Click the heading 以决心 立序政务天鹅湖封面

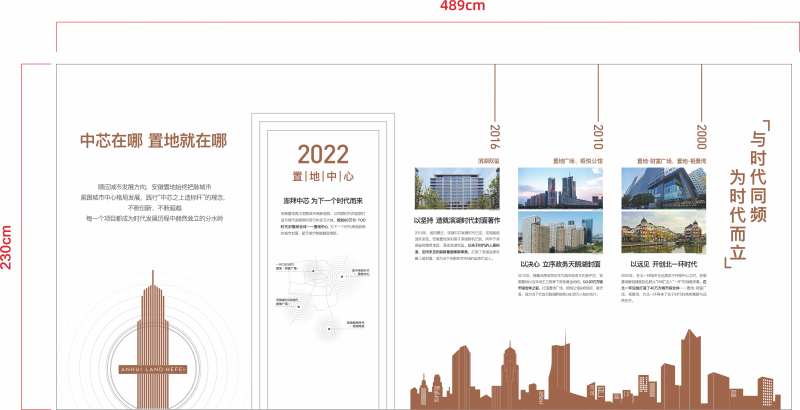tap(560, 264)
